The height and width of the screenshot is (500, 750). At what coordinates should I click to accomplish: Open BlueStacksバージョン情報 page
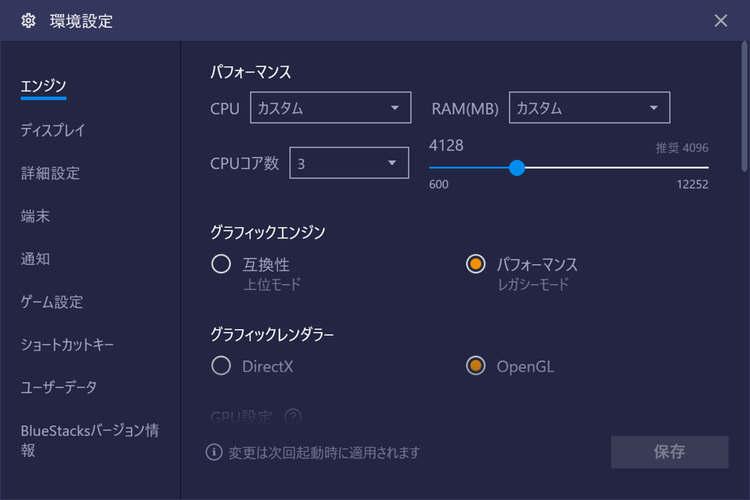point(89,440)
